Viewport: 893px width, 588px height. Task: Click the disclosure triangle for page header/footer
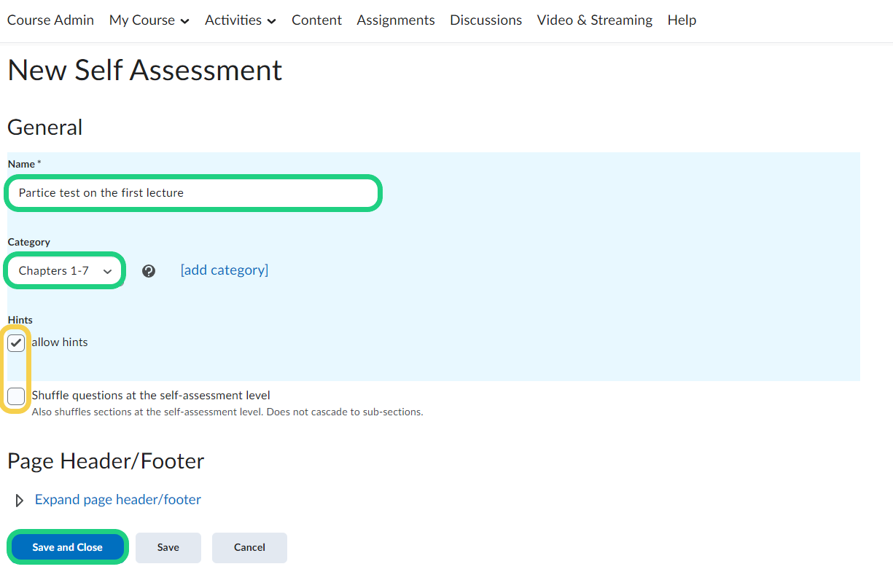tap(20, 501)
